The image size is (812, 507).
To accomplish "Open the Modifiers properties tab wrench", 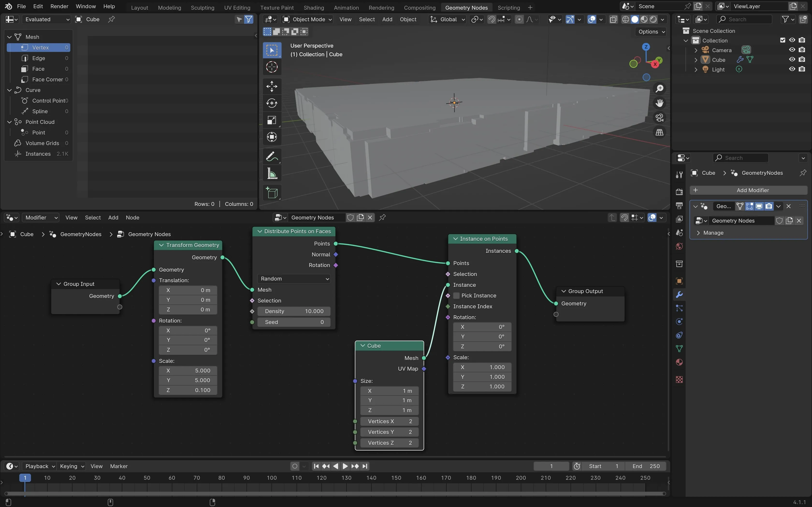I will [679, 294].
